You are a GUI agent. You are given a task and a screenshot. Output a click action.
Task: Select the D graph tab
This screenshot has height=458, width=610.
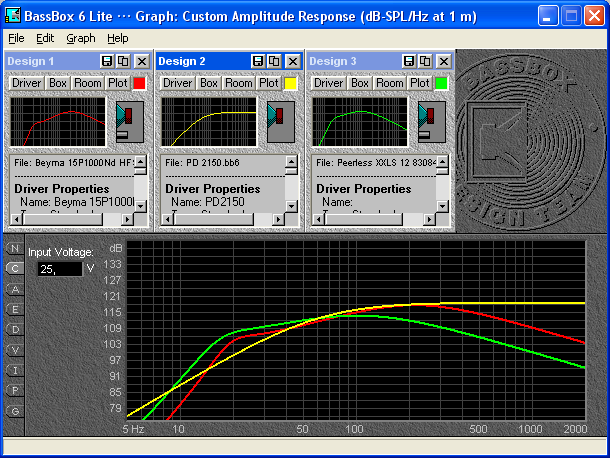(15, 330)
